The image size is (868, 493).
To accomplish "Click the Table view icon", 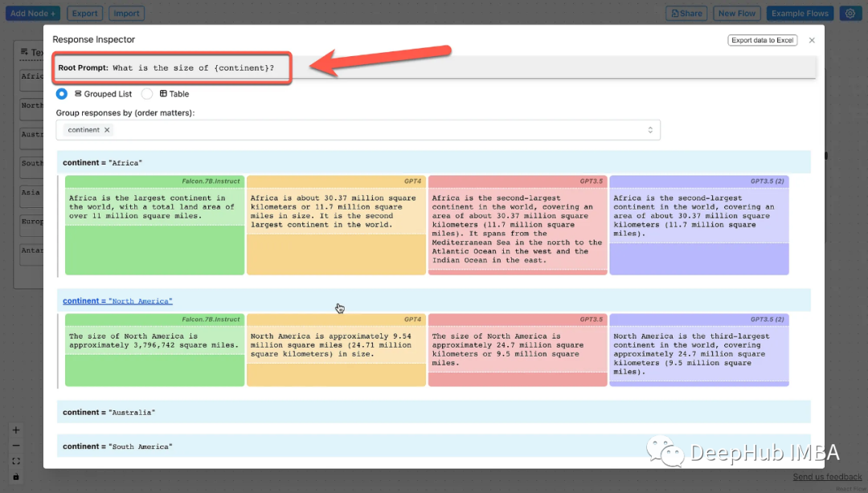I will (163, 93).
